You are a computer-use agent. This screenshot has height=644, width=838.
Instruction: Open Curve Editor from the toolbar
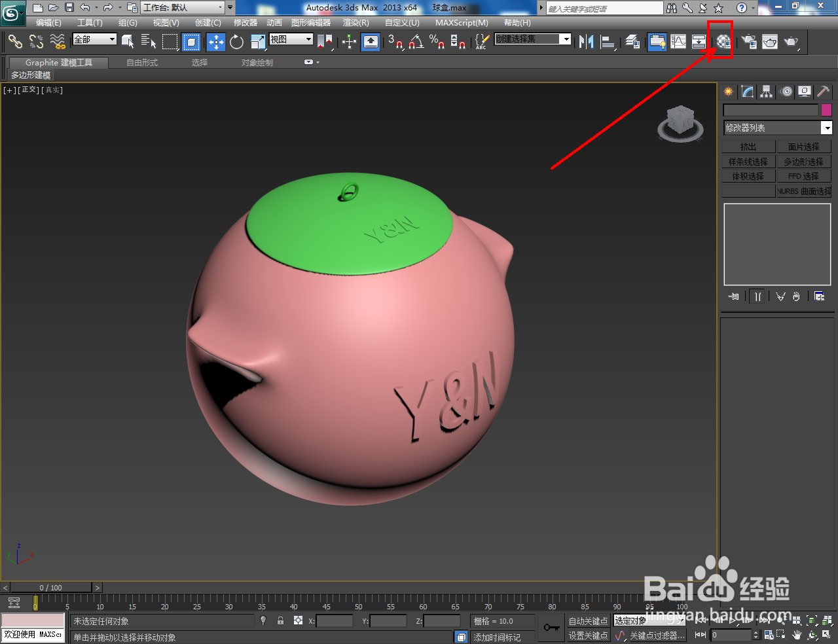click(x=678, y=42)
